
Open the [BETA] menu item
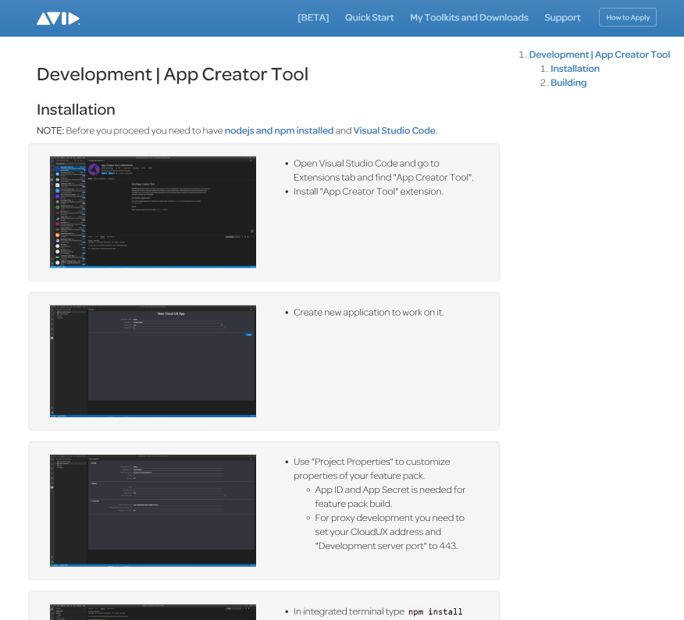tap(313, 17)
